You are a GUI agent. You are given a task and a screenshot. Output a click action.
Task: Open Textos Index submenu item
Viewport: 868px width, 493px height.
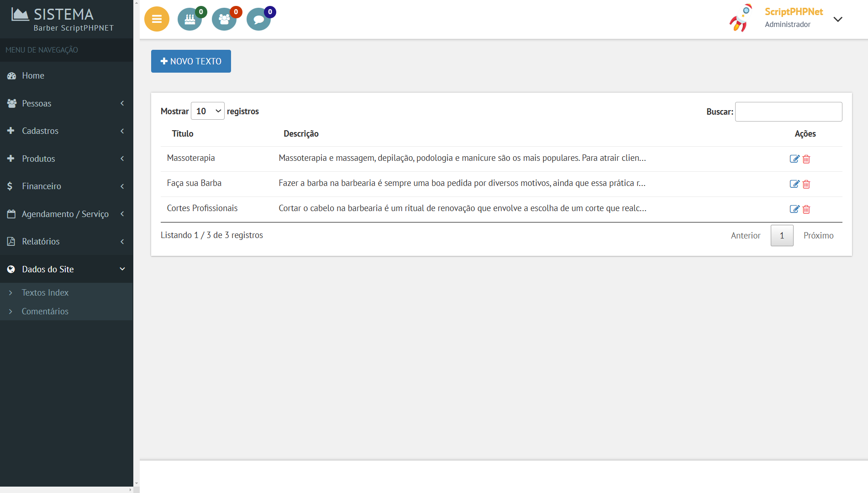tap(45, 292)
